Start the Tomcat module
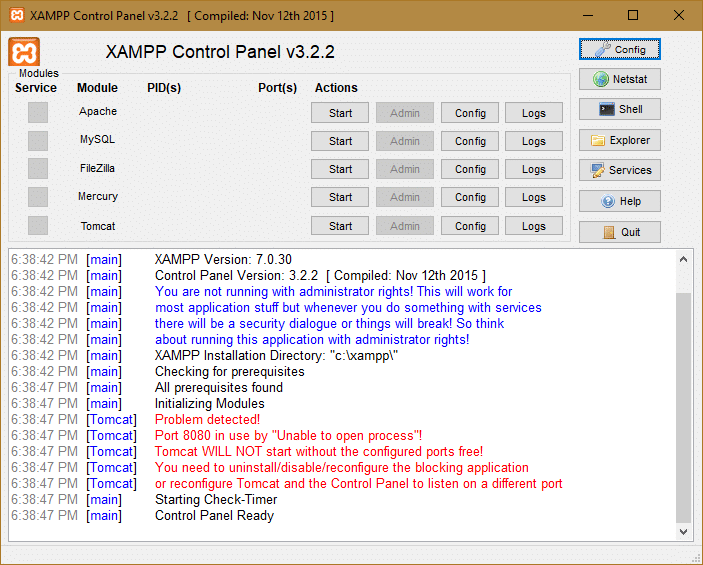This screenshot has height=565, width=703. (340, 226)
